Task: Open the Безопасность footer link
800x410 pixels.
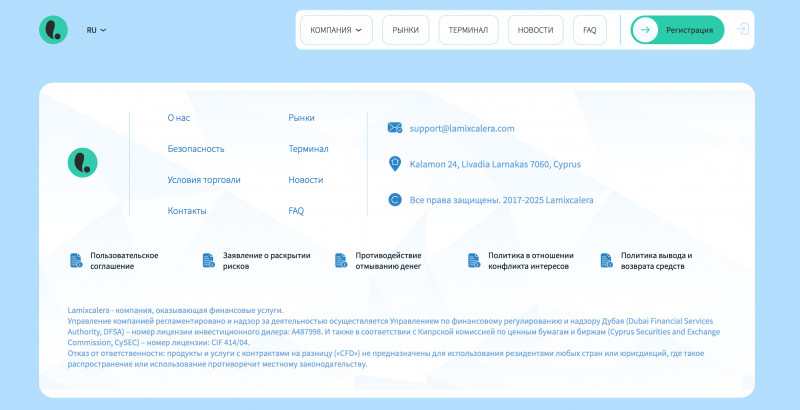Action: click(x=196, y=149)
